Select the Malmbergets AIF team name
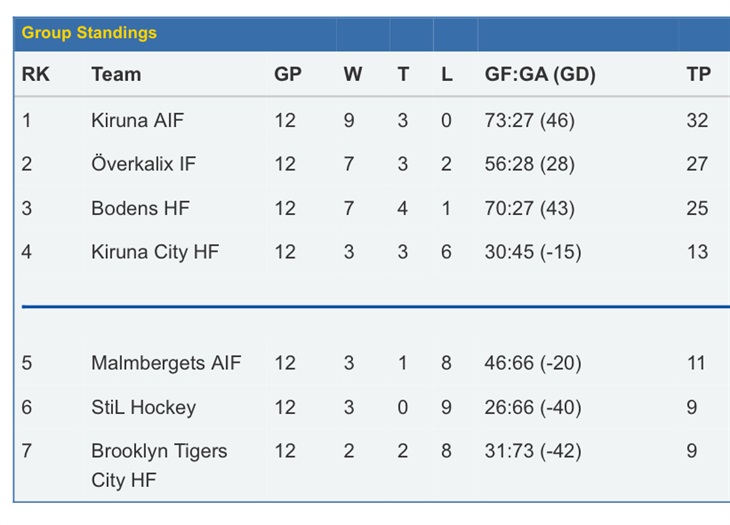This screenshot has width=730, height=525. [x=166, y=363]
